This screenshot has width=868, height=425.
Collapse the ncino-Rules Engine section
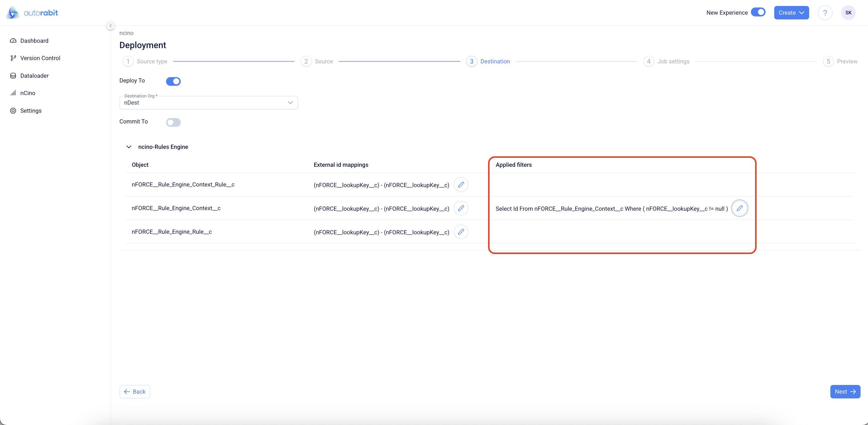[129, 147]
